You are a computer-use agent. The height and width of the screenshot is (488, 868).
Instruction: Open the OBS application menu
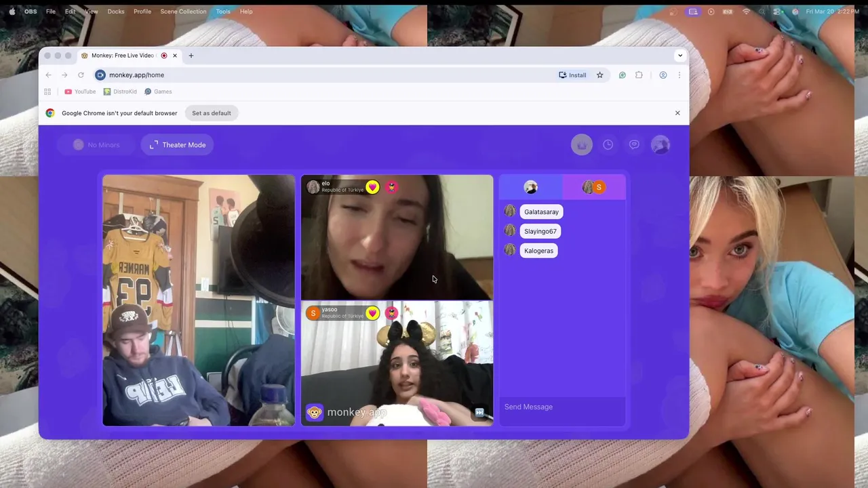(x=31, y=12)
